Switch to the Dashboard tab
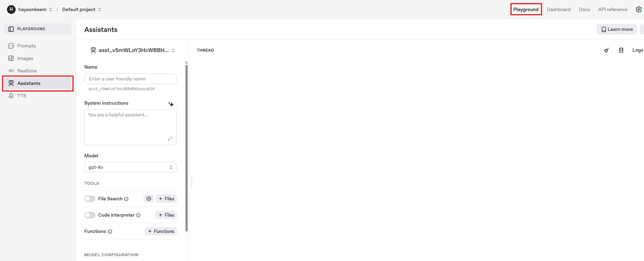 [558, 9]
